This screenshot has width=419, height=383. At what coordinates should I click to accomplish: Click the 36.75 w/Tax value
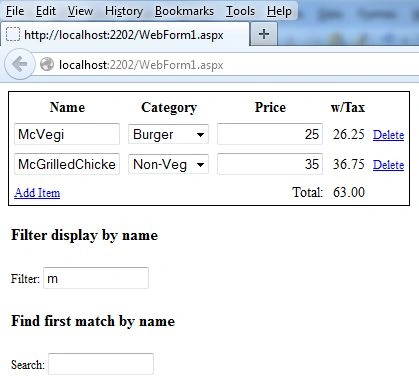pyautogui.click(x=349, y=164)
